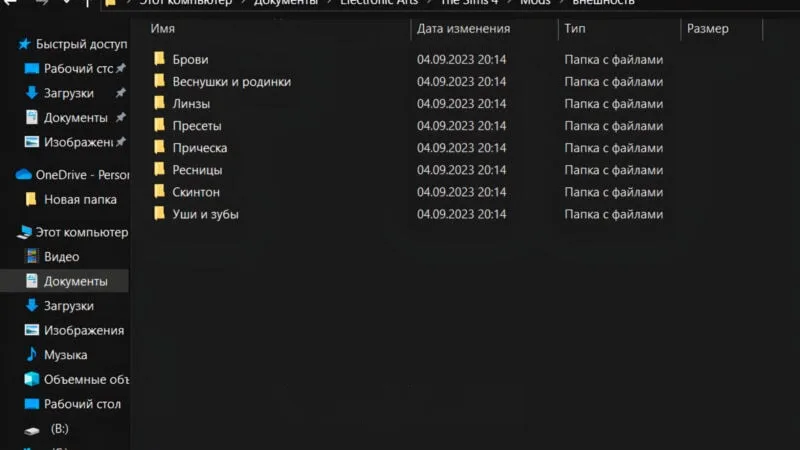This screenshot has height=450, width=800.
Task: Select the Уши и зубы folder name
Action: coord(205,214)
